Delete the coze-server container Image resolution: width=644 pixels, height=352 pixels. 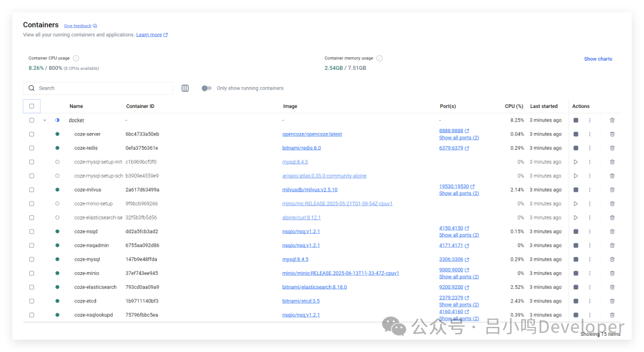coord(612,134)
